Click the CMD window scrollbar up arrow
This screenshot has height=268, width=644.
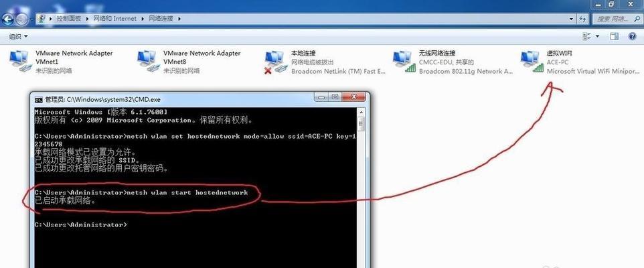coord(361,111)
